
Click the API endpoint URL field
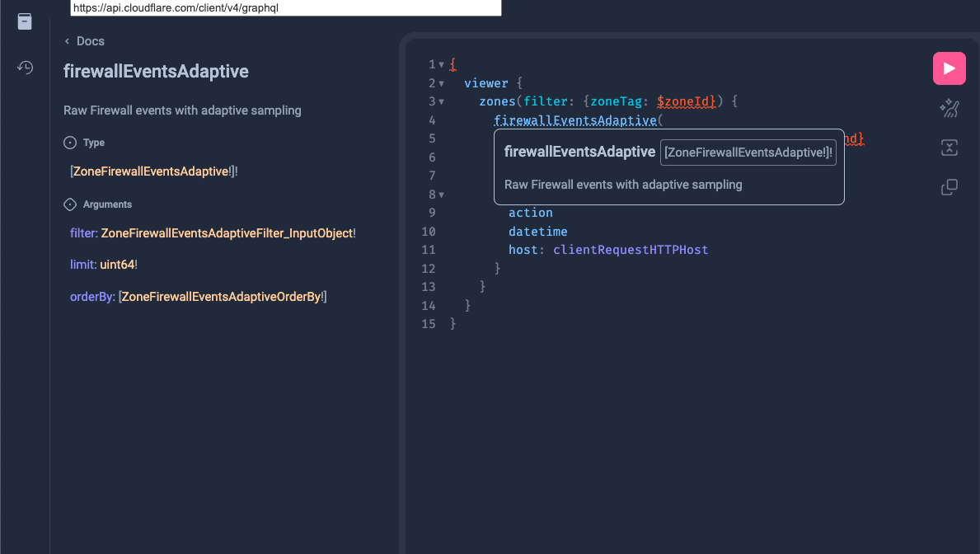point(286,7)
